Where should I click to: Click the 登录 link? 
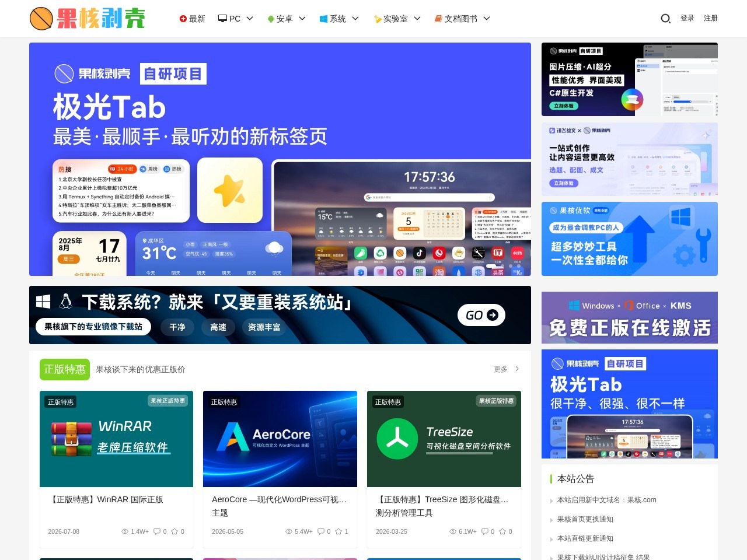[x=687, y=18]
